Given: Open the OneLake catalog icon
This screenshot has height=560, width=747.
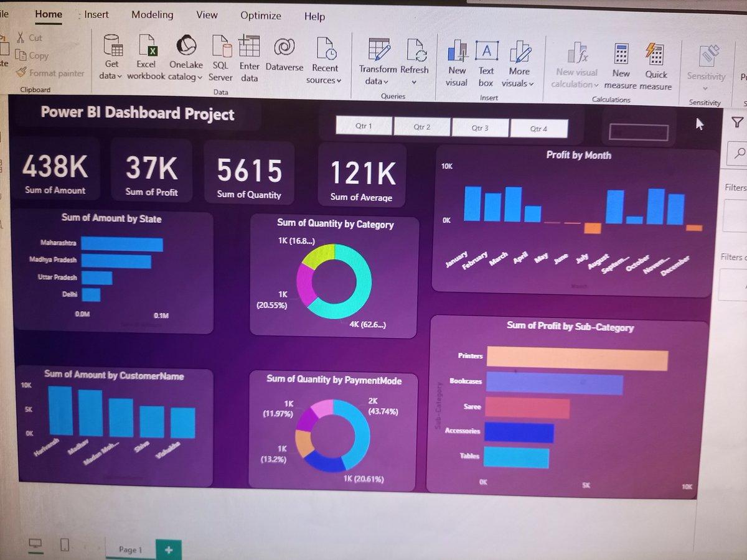Looking at the screenshot, I should coord(186,46).
